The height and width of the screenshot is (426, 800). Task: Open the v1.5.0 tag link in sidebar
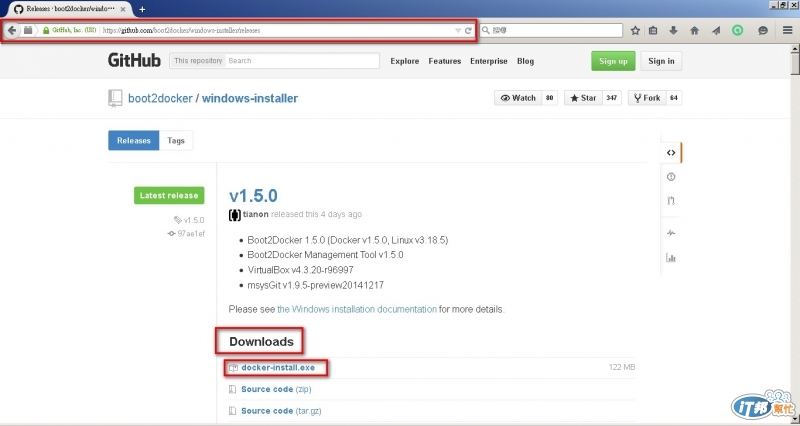tap(189, 220)
